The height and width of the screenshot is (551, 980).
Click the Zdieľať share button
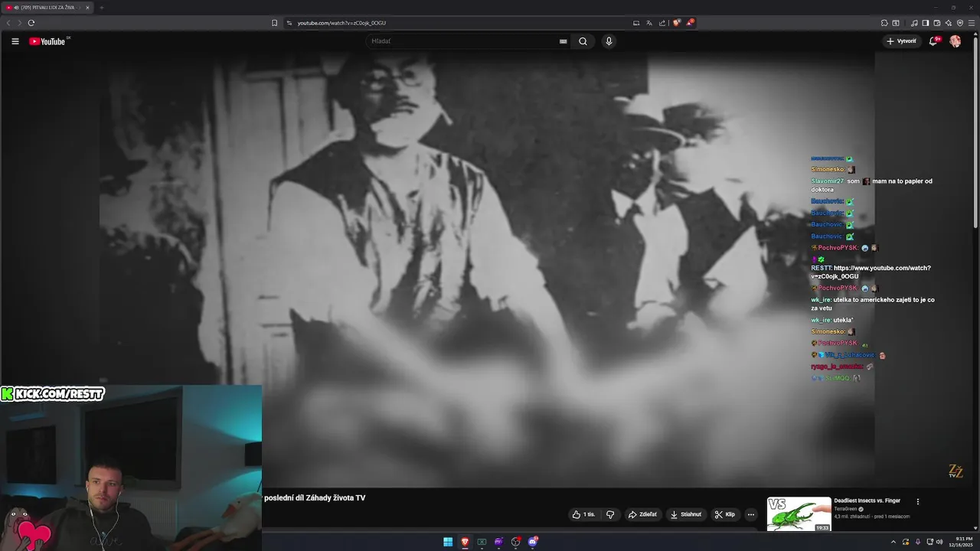tap(642, 514)
